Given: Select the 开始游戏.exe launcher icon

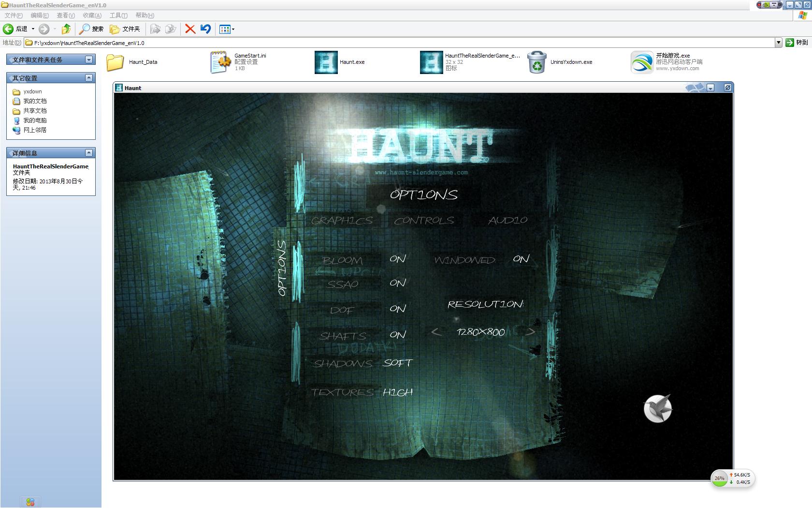Looking at the screenshot, I should point(642,62).
